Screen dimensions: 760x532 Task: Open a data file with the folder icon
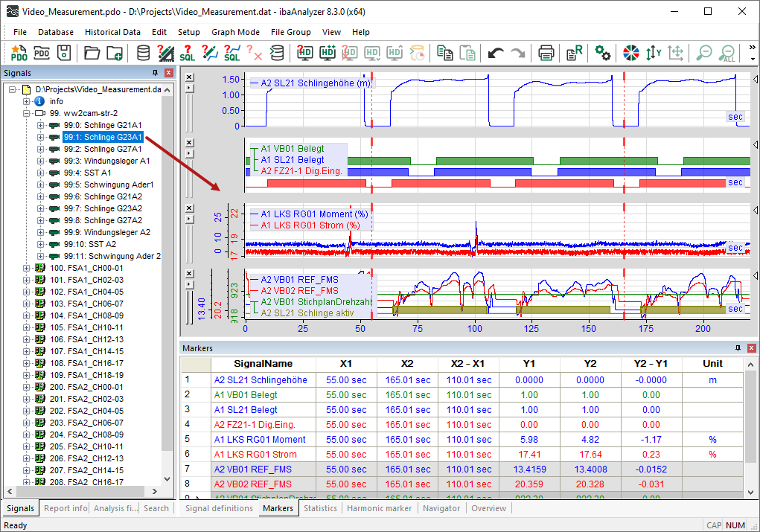(x=92, y=53)
